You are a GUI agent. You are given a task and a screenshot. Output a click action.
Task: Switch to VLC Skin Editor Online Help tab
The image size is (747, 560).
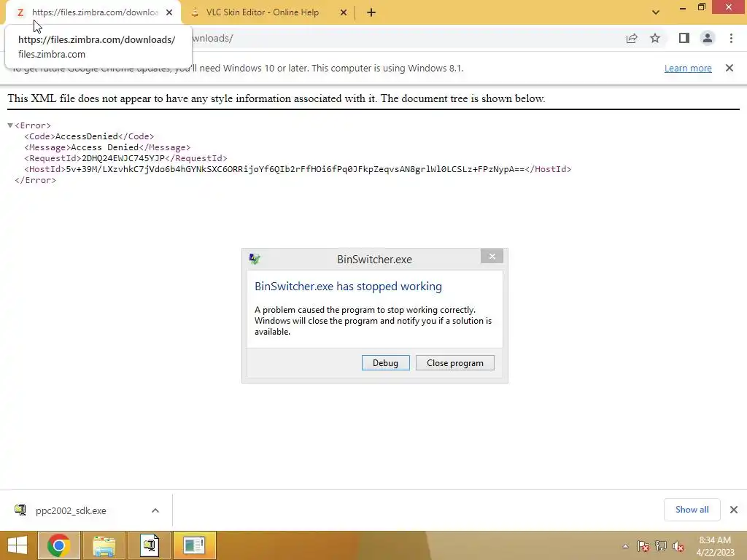coord(263,12)
